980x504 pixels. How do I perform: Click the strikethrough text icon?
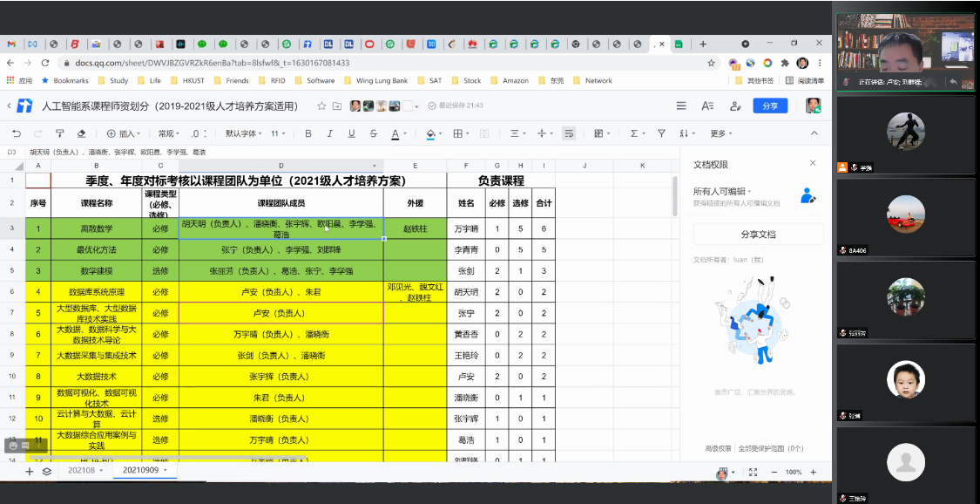pos(373,133)
